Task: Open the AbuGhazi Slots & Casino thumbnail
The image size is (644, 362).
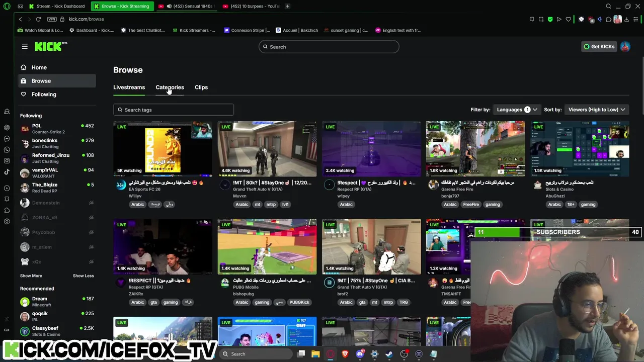Action: pos(580,149)
